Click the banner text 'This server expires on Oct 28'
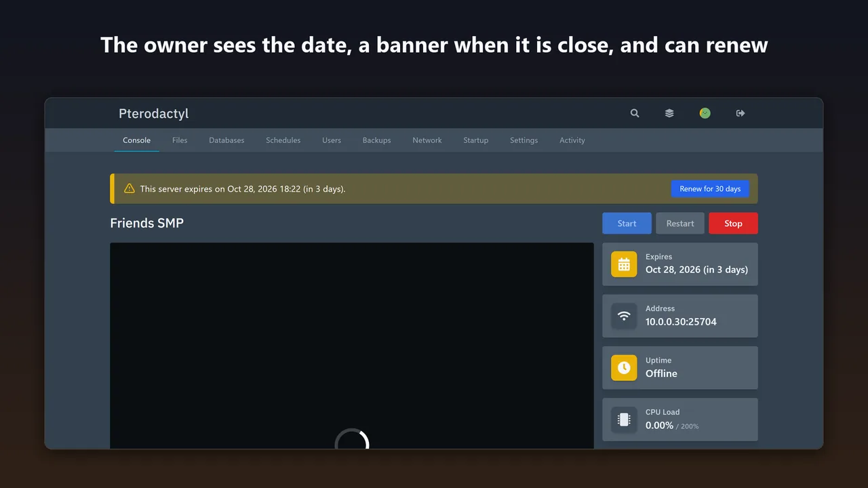Image resolution: width=868 pixels, height=488 pixels. [x=243, y=189]
